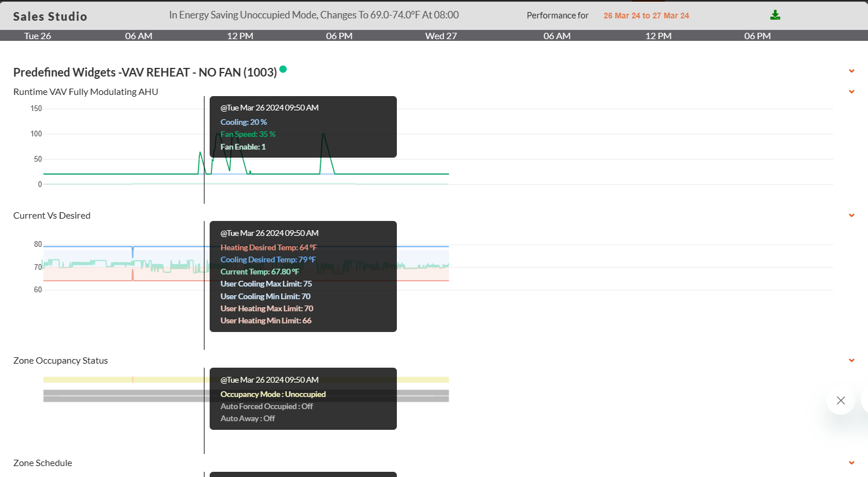Click User Heating Min Limit: 66 entry
868x477 pixels.
[x=266, y=320]
